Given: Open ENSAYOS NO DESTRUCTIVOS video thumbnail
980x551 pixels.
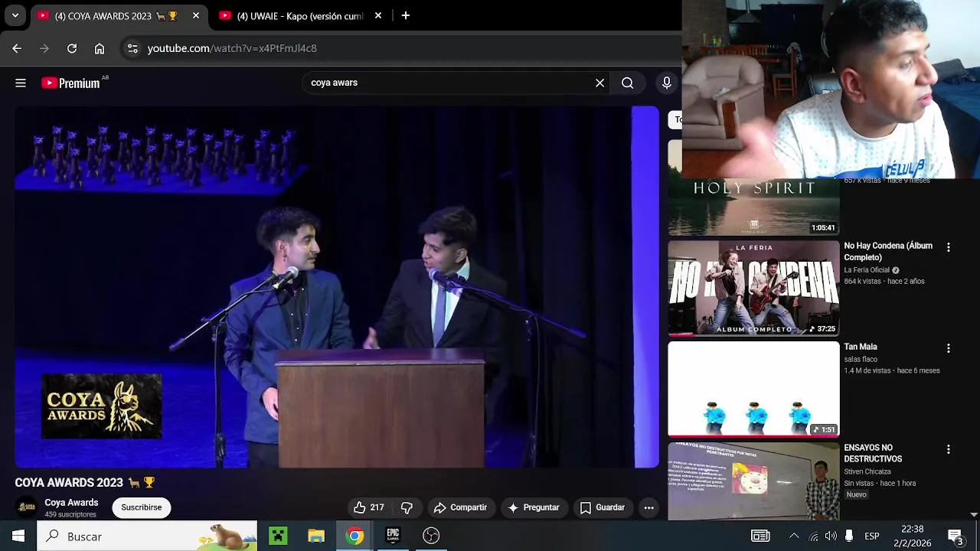Looking at the screenshot, I should pyautogui.click(x=753, y=481).
